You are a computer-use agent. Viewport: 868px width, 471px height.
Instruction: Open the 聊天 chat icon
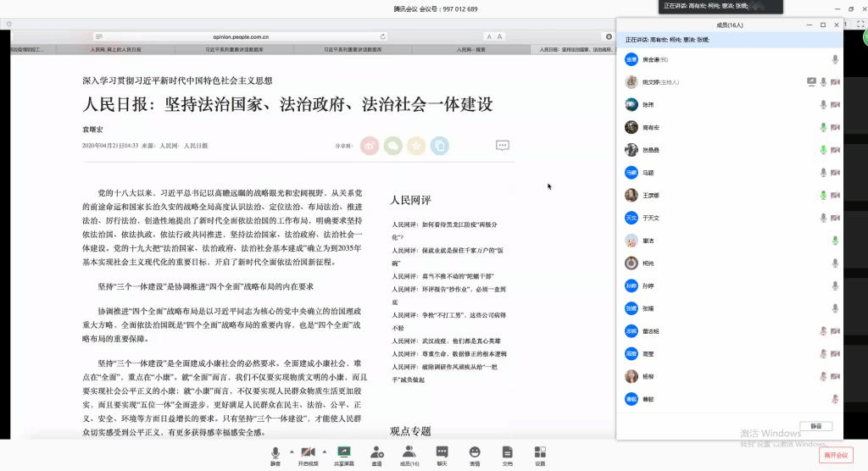coord(442,453)
